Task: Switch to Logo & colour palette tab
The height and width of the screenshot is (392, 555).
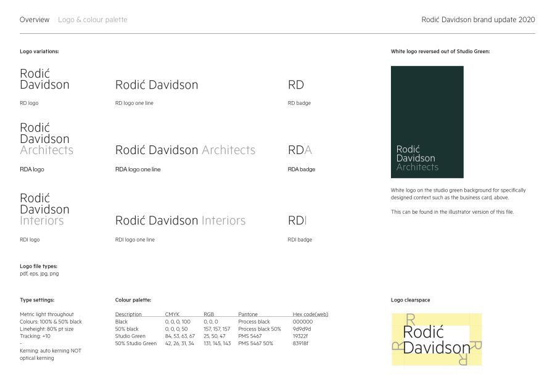Action: click(x=92, y=20)
